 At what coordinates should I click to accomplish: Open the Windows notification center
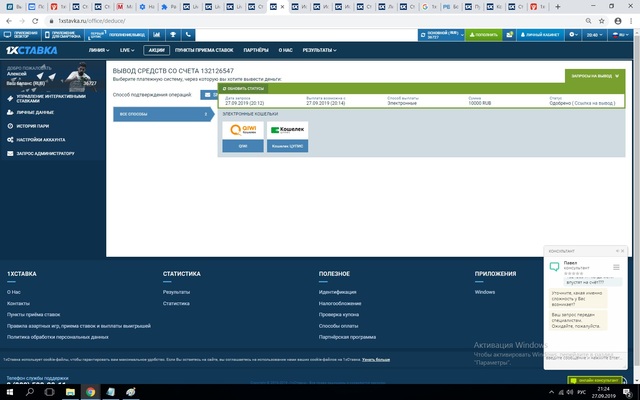click(x=627, y=392)
